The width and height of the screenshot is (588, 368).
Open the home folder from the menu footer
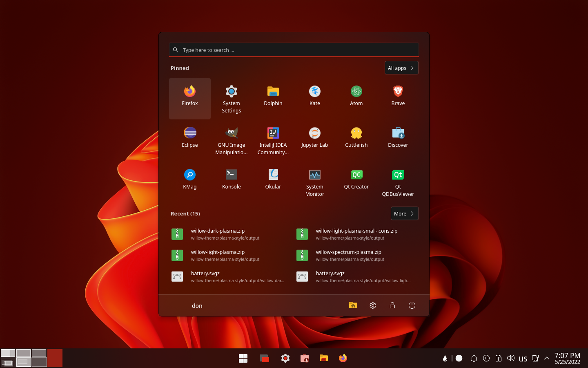coord(353,305)
